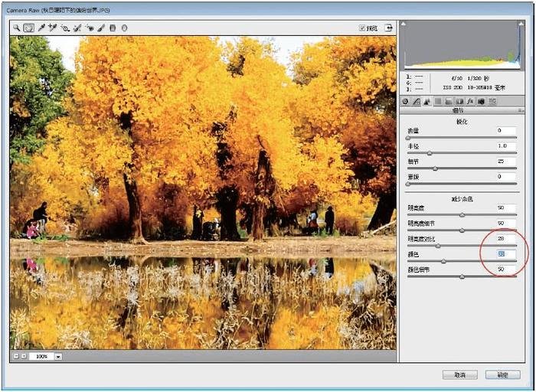Toggle highlight clipping warning on histogram

pyautogui.click(x=521, y=24)
